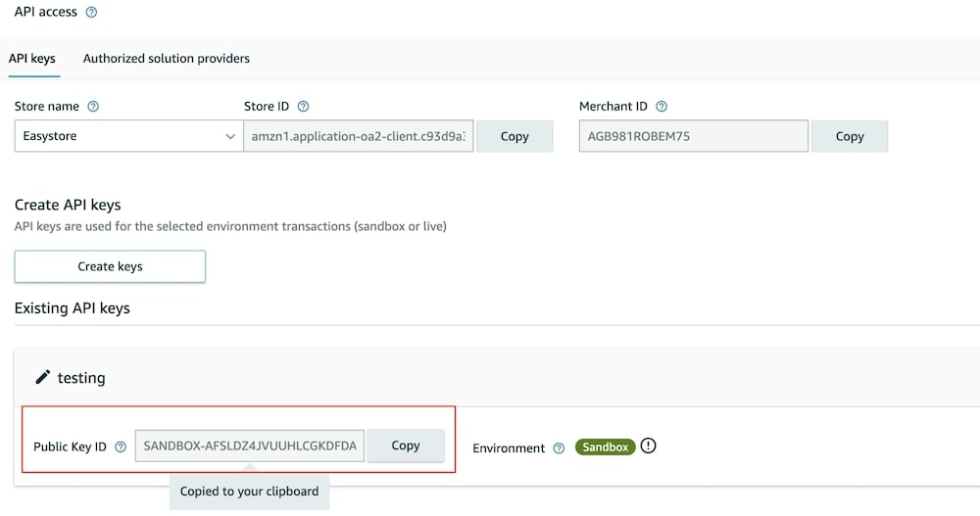Click the pencil edit icon beside testing
This screenshot has width=980, height=516.
click(43, 377)
